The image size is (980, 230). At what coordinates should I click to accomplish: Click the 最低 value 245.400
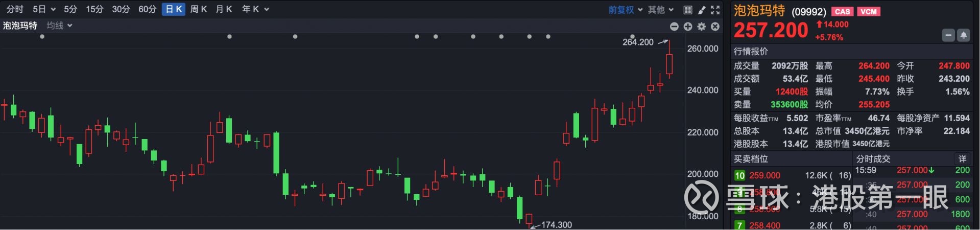point(874,79)
